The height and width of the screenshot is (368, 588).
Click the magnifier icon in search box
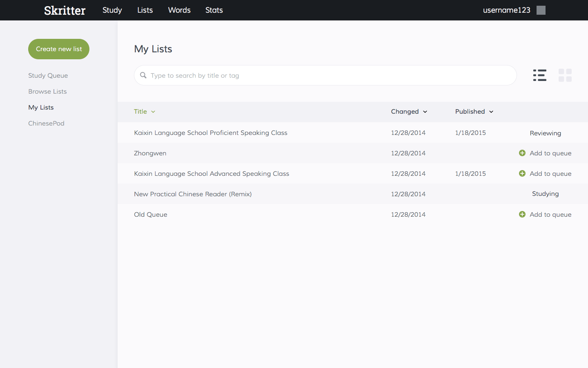143,75
